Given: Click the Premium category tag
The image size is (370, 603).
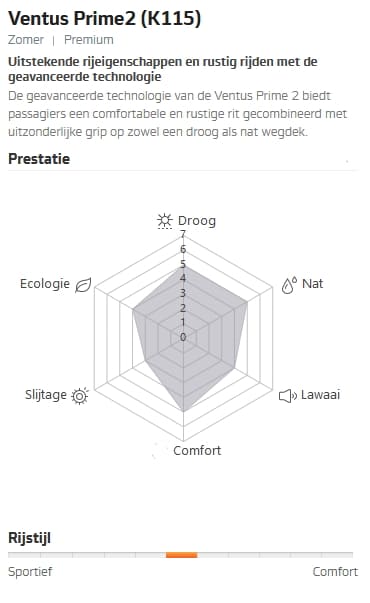Looking at the screenshot, I should point(89,40).
